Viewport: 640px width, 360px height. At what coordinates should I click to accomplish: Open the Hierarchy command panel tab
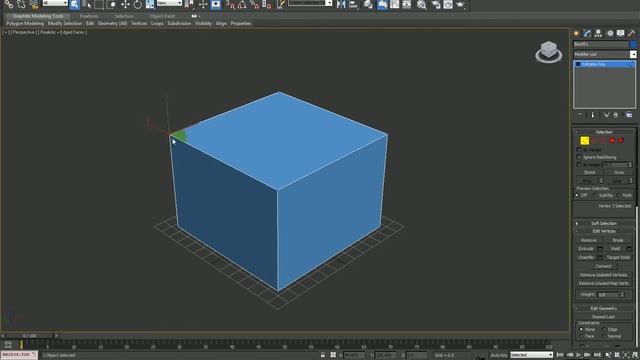(x=598, y=33)
